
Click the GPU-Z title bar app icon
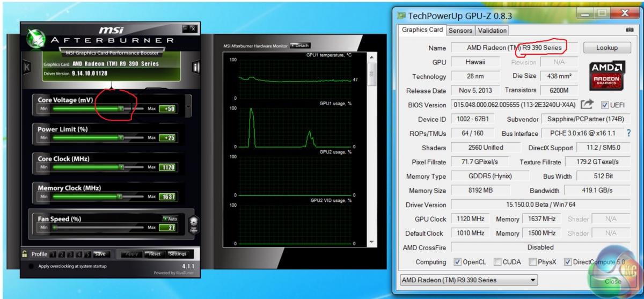click(400, 14)
